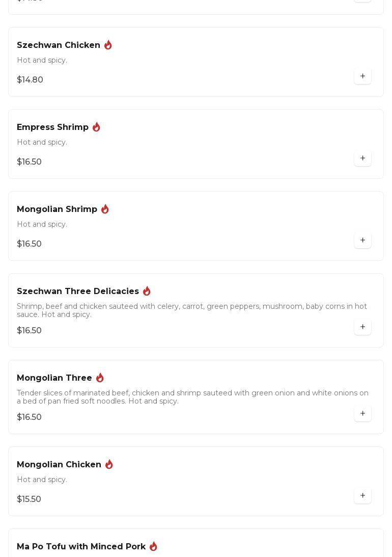Click the spicy flame icon beside Szechwan Chicken

pos(108,45)
